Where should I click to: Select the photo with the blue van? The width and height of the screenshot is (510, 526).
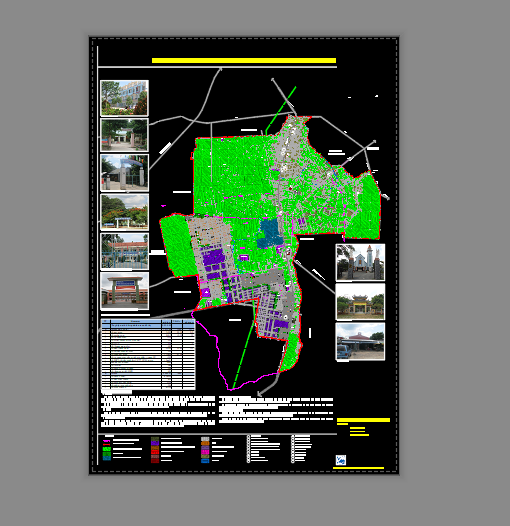[x=360, y=341]
